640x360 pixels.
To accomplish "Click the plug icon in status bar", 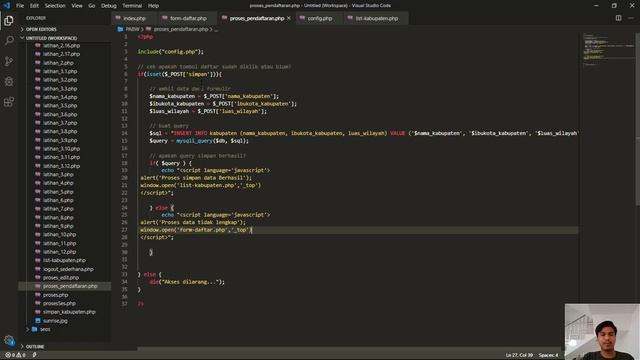I will tap(34, 355).
